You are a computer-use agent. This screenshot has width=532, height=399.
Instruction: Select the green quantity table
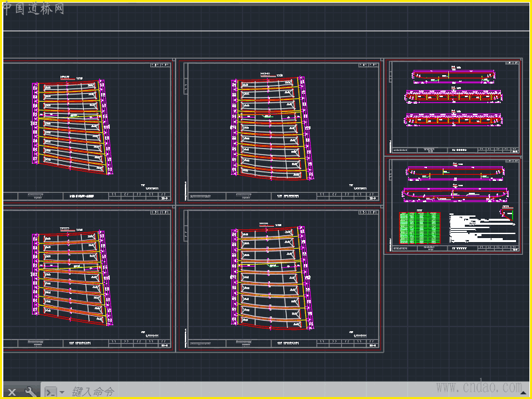pos(420,227)
